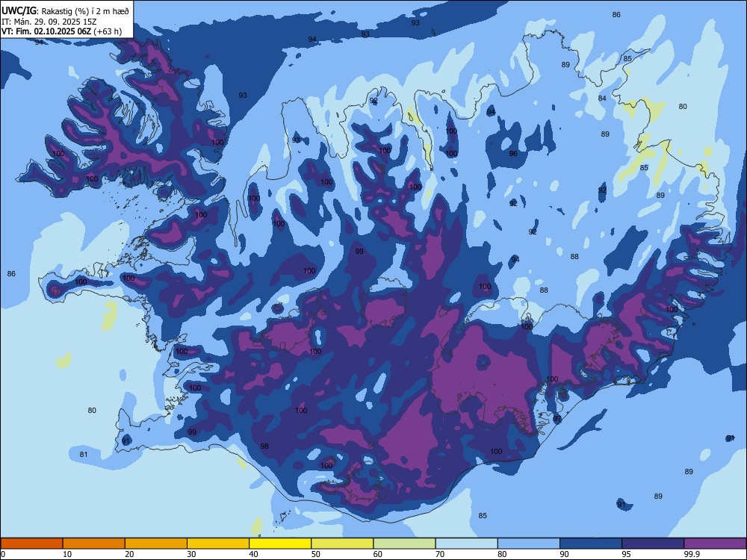This screenshot has height=560, width=747.
Task: Click the pale blue 70–80 legend swatch
Action: tap(467, 544)
